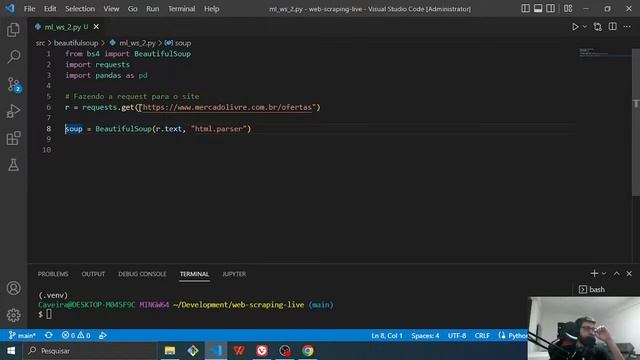Open the Manage gear icon
The image size is (640, 360).
click(13, 315)
